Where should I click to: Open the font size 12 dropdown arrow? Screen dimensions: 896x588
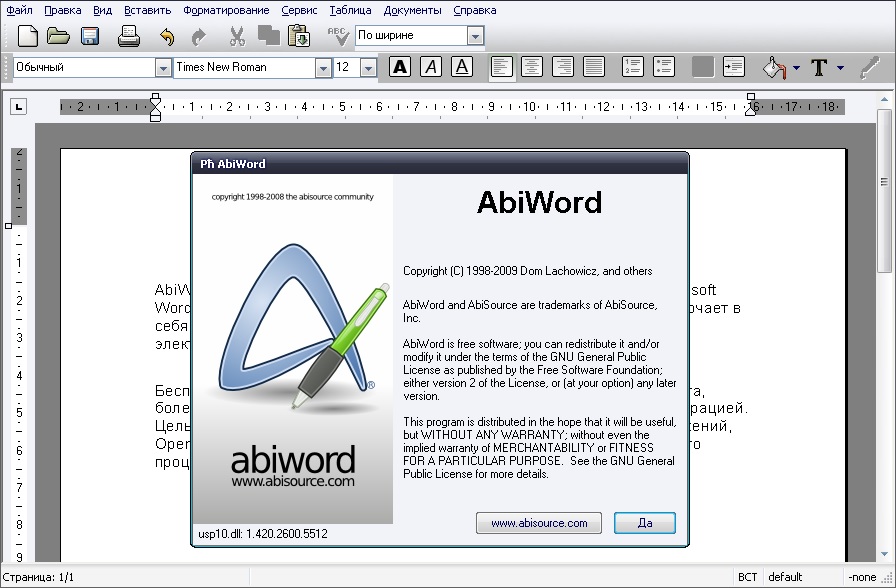(x=368, y=68)
